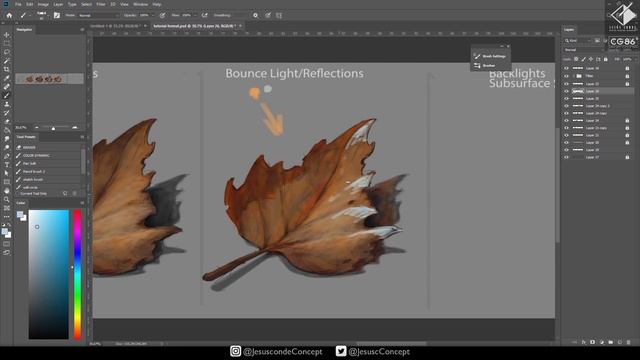Click foreground color swatch in toolbar
This screenshot has width=640, height=360.
coord(5,231)
